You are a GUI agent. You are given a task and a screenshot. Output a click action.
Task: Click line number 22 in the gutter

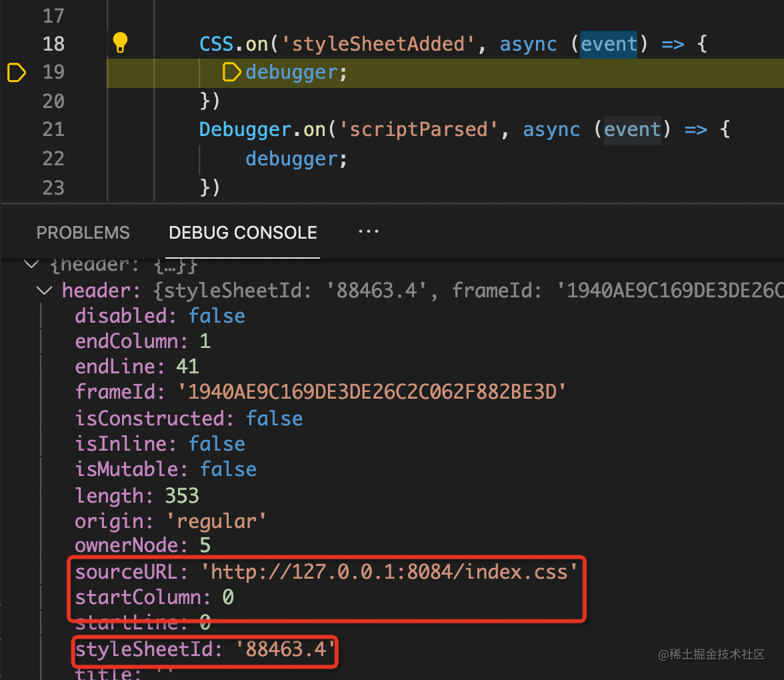pyautogui.click(x=53, y=158)
